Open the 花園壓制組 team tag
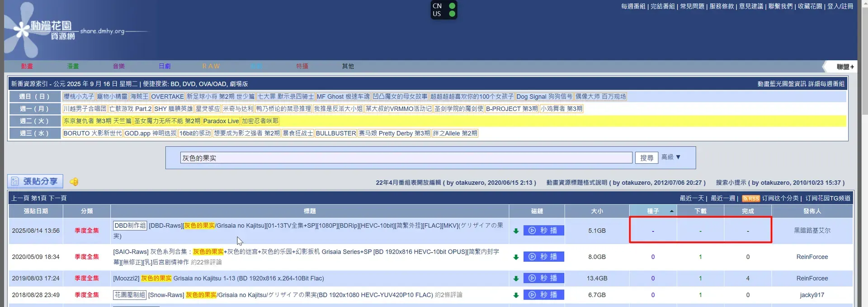 point(130,295)
